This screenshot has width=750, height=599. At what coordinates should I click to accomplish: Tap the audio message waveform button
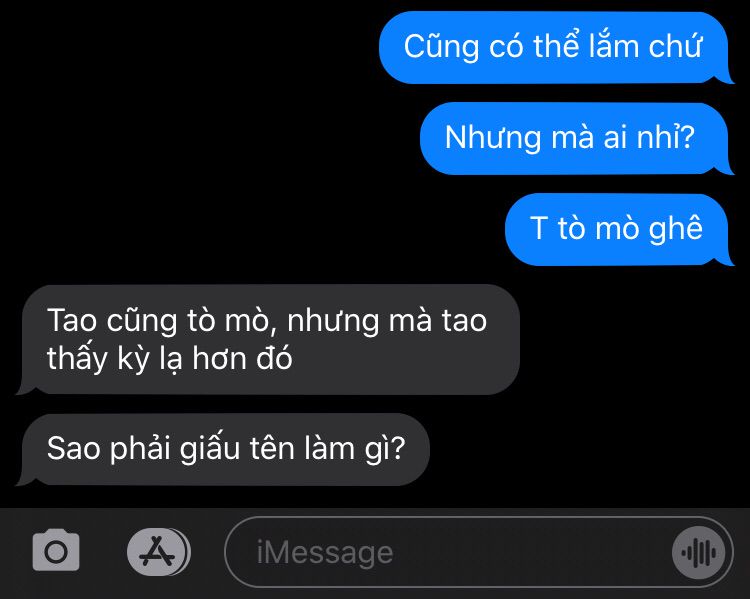point(698,553)
